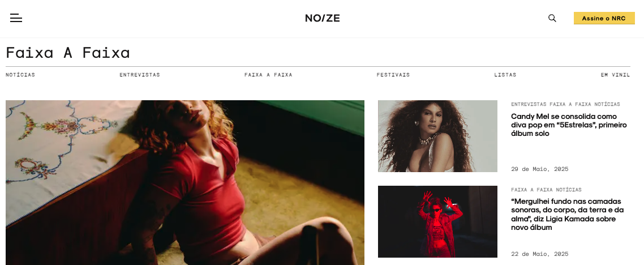Open the Candy Mel article thumbnail
644x265 pixels.
(437, 136)
